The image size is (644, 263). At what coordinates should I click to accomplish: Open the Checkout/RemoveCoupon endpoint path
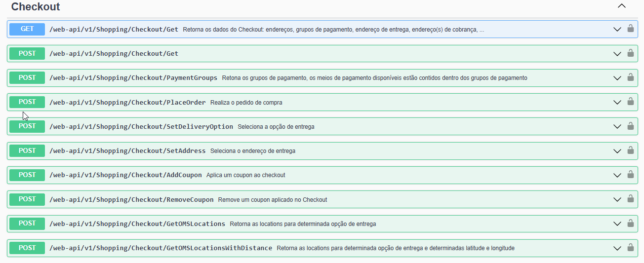click(x=132, y=199)
